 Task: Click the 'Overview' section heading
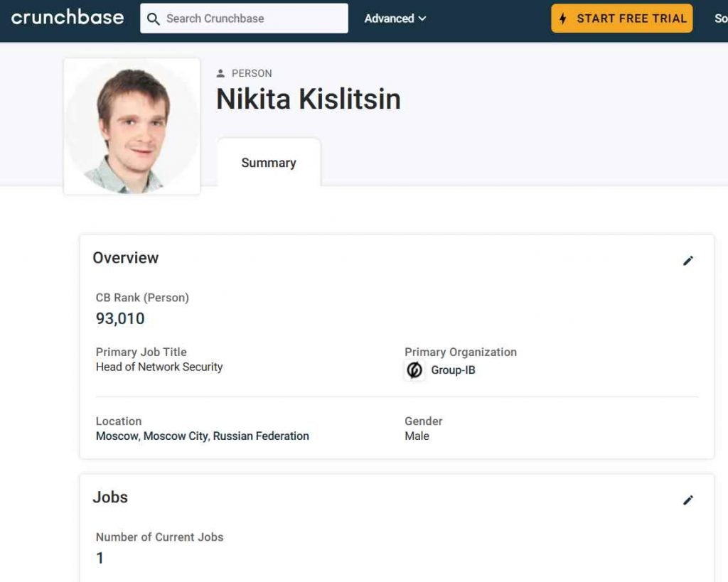coord(126,258)
